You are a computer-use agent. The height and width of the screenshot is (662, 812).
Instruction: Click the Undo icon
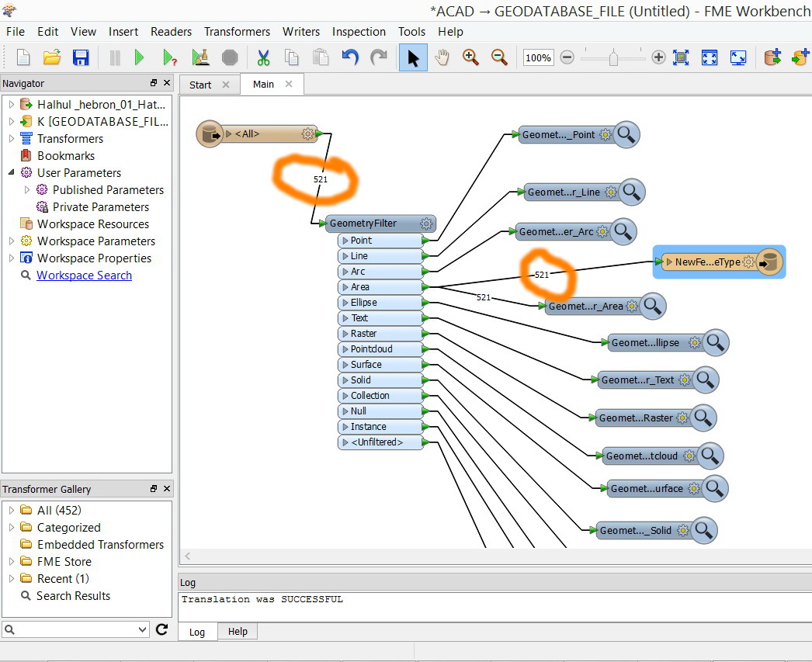click(349, 57)
